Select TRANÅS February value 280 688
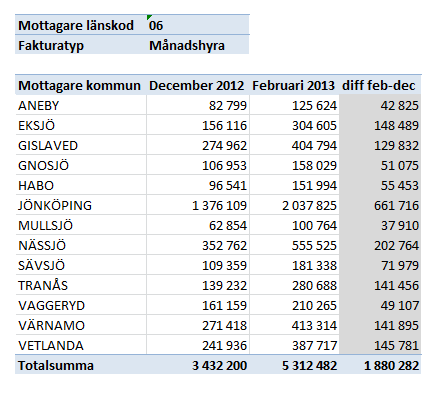This screenshot has height=398, width=438. coord(314,286)
